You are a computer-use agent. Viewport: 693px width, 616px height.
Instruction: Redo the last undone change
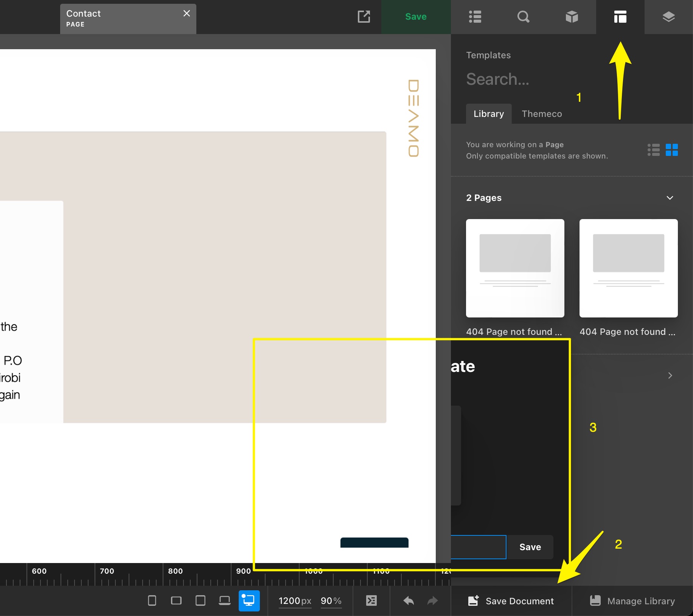(x=432, y=600)
